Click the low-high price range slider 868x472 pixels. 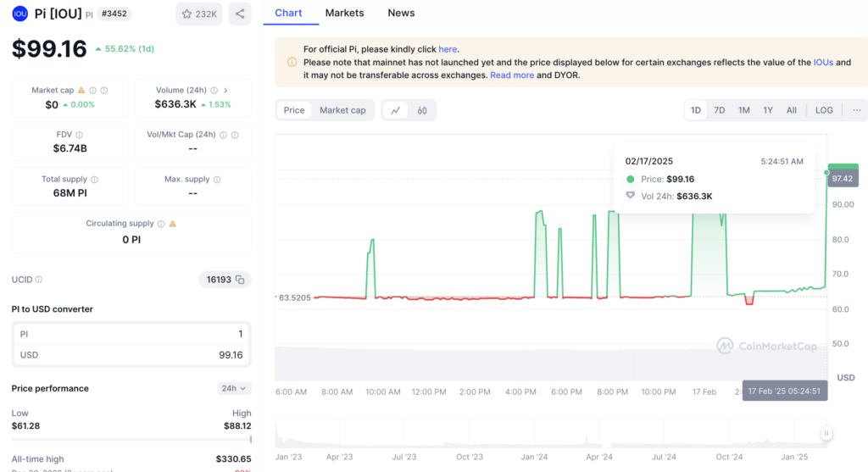[x=131, y=439]
